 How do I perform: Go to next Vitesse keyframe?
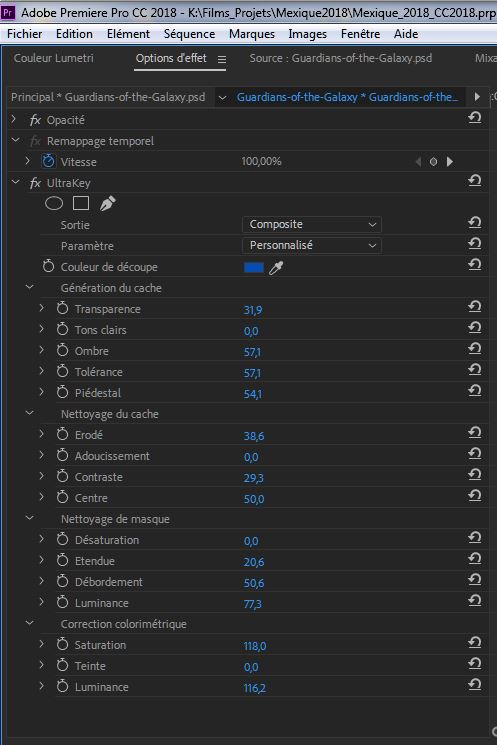coord(449,162)
